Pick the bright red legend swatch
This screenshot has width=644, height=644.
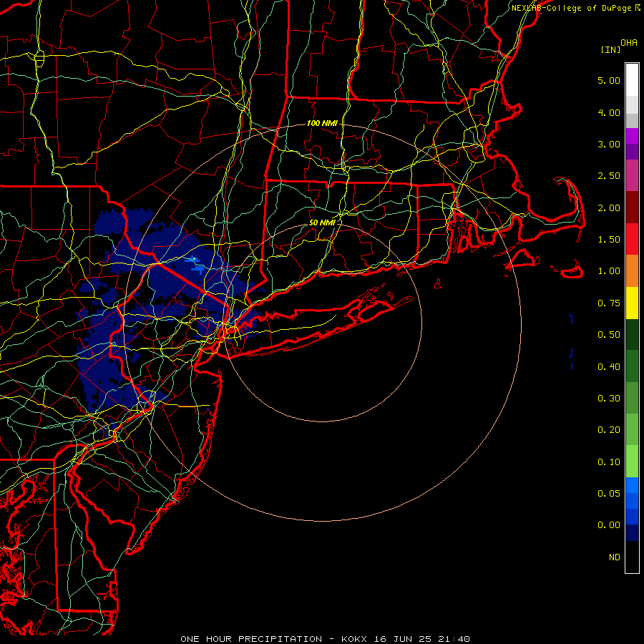pos(632,239)
